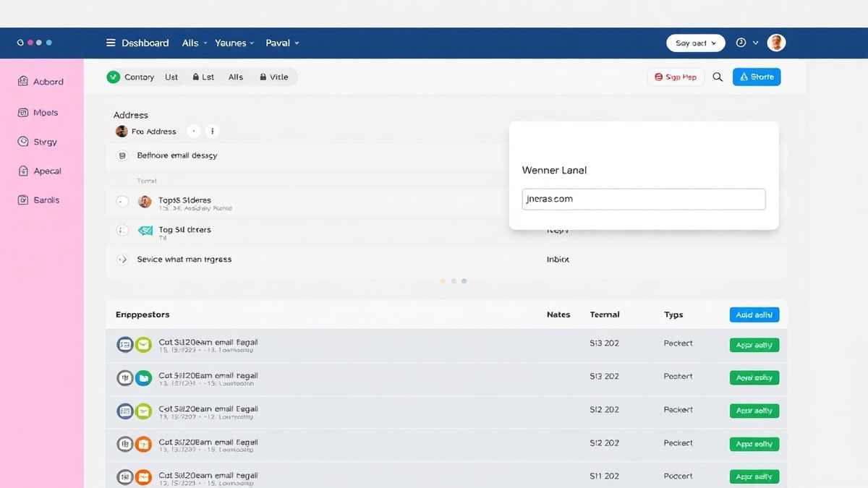Viewport: 868px width, 488px height.
Task: Open the Say aact dropdown
Action: pyautogui.click(x=695, y=43)
